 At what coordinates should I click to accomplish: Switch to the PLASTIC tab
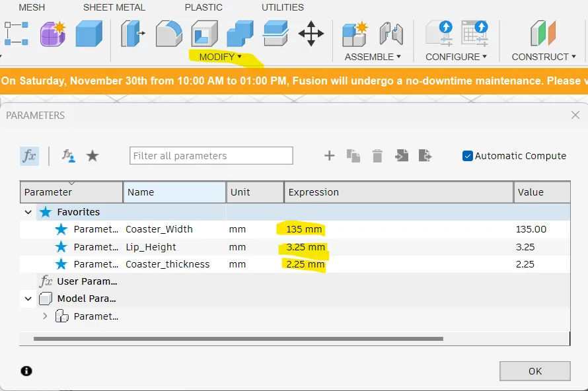203,7
